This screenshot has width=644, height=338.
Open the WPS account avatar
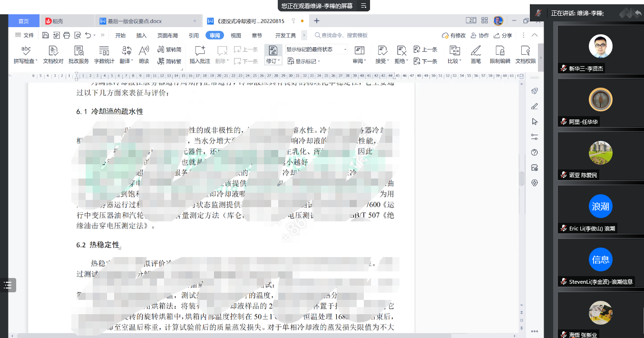pyautogui.click(x=498, y=20)
